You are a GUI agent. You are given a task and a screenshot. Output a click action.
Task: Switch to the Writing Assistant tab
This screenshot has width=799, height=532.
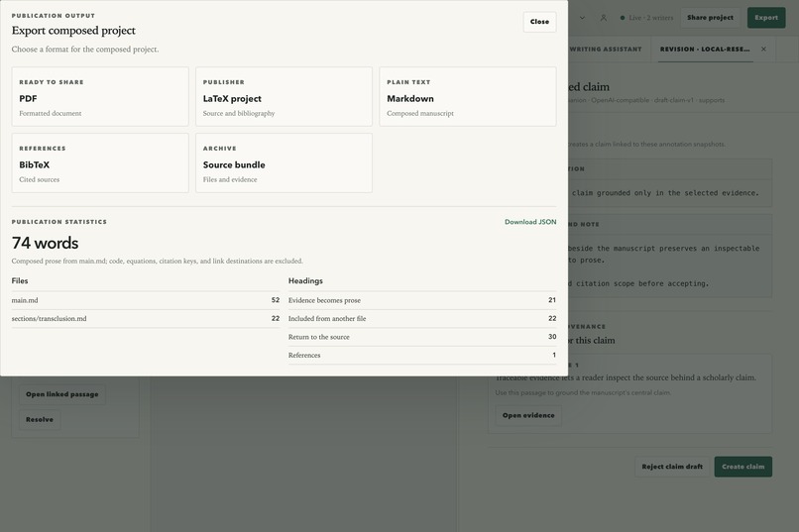pyautogui.click(x=606, y=50)
